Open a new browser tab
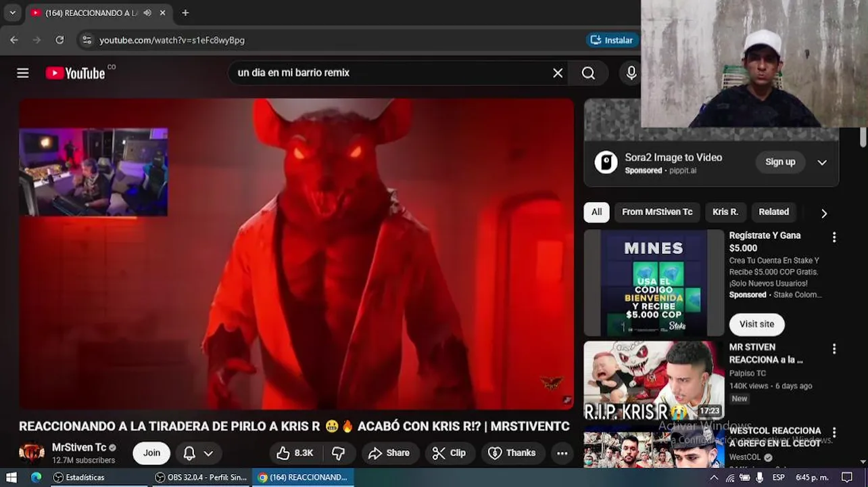This screenshot has width=868, height=487. tap(185, 13)
